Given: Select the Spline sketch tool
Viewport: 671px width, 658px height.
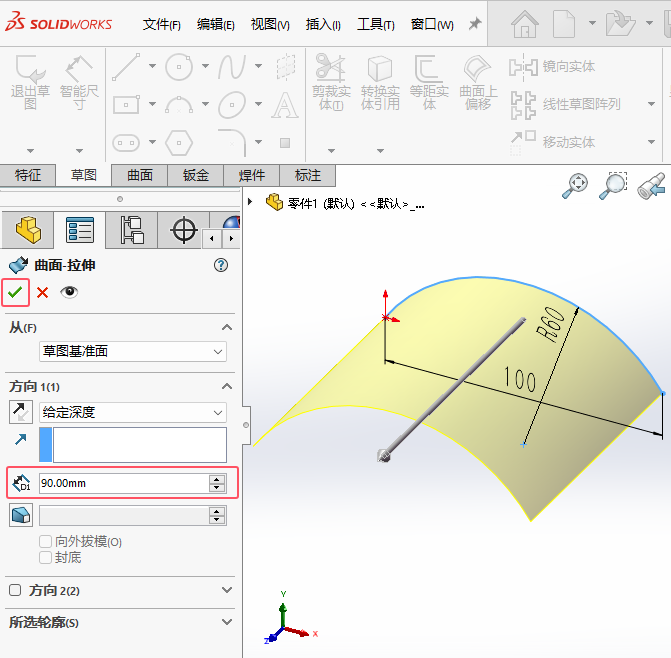Looking at the screenshot, I should 232,67.
